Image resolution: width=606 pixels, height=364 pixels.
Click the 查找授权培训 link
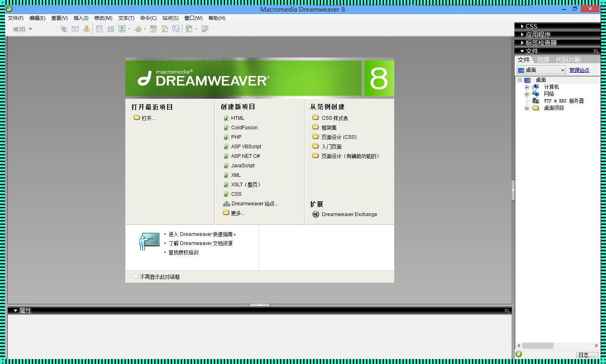click(x=183, y=252)
